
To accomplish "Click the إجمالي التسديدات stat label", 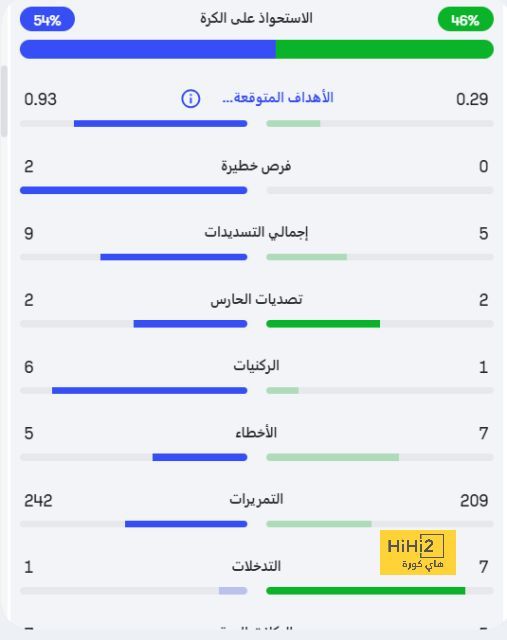I will tap(256, 233).
